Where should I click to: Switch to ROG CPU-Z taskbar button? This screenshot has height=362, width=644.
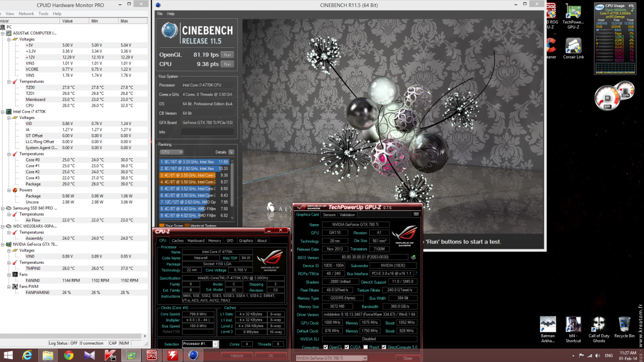click(152, 355)
